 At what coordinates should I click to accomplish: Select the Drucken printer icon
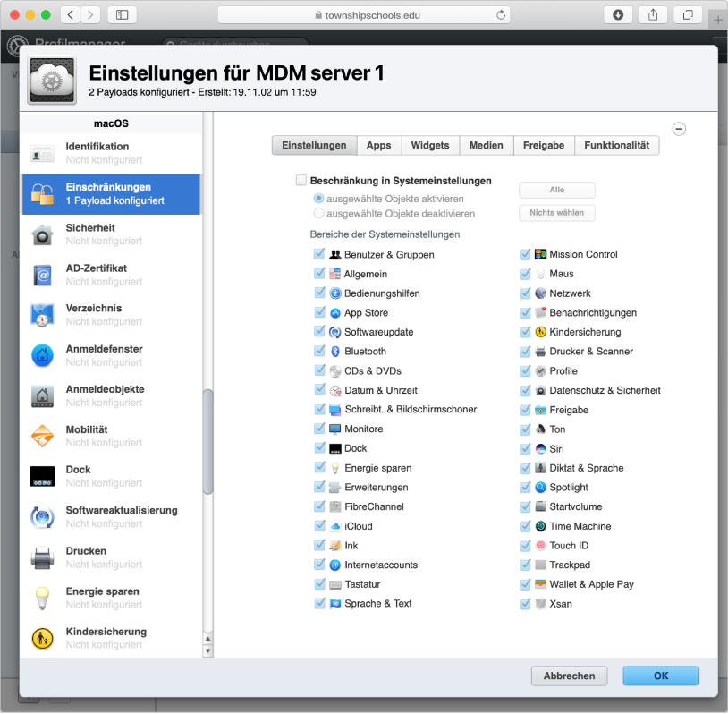coord(42,557)
